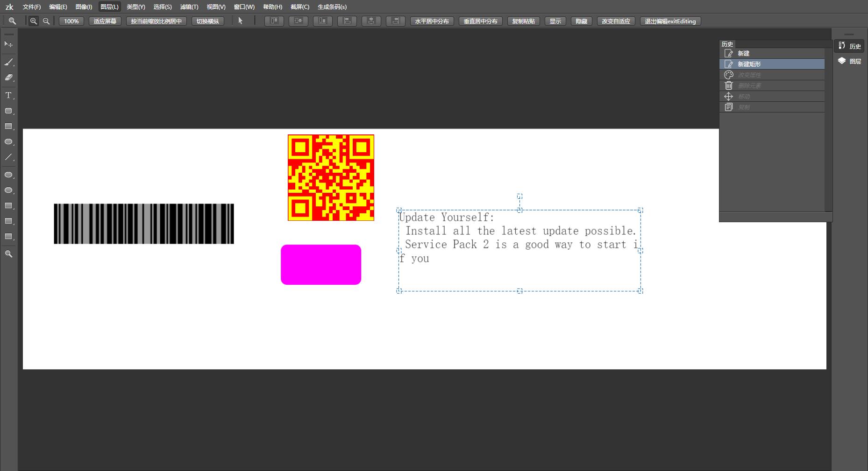
Task: Click the 复制粘贴 button
Action: pyautogui.click(x=524, y=21)
